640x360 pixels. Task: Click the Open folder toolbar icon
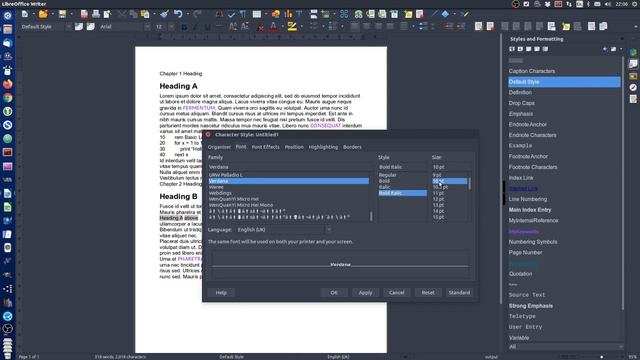pos(43,14)
